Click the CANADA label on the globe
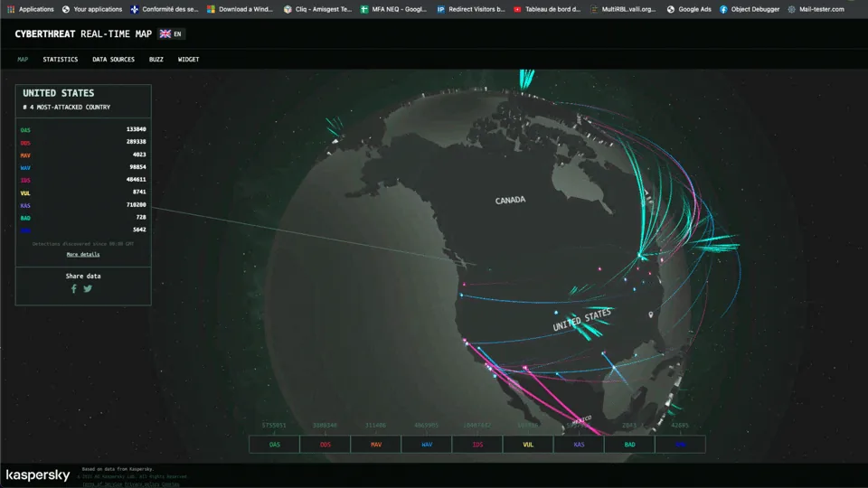Image resolution: width=868 pixels, height=488 pixels. (510, 200)
